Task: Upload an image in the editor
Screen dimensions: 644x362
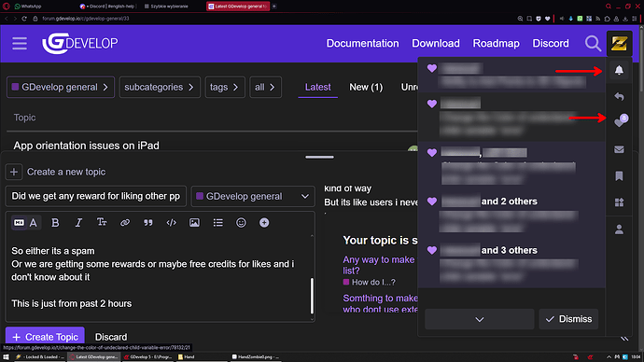Action: [x=194, y=222]
